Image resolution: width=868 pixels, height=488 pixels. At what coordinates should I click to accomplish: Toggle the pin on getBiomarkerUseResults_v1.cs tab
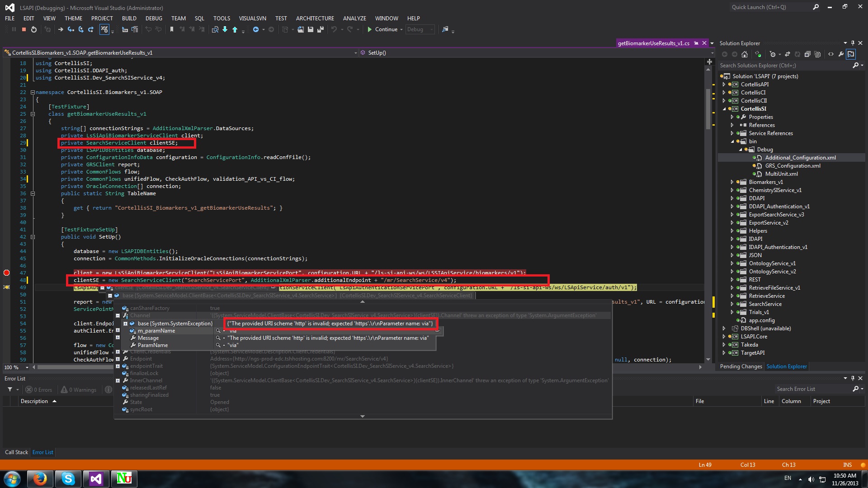click(x=696, y=43)
